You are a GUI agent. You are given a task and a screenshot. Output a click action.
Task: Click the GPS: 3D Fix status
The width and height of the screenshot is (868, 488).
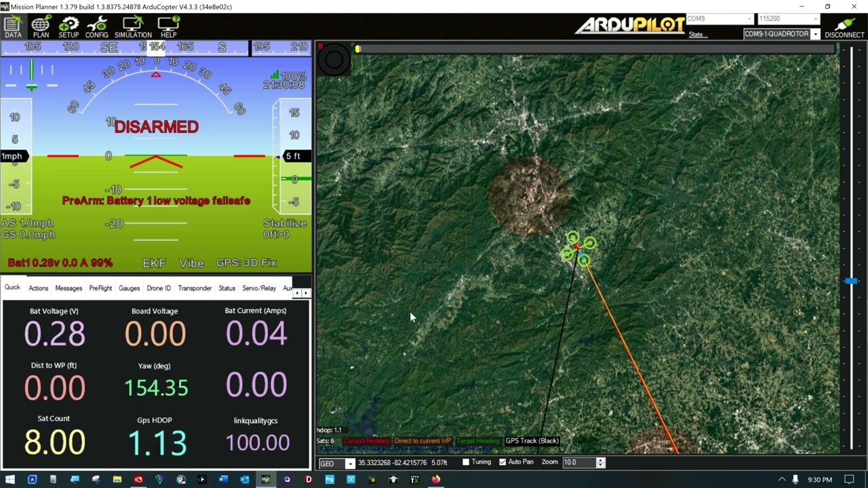247,263
